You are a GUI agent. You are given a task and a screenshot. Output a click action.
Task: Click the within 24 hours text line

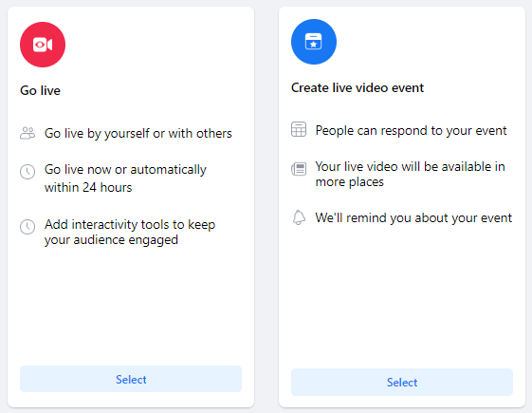(88, 187)
